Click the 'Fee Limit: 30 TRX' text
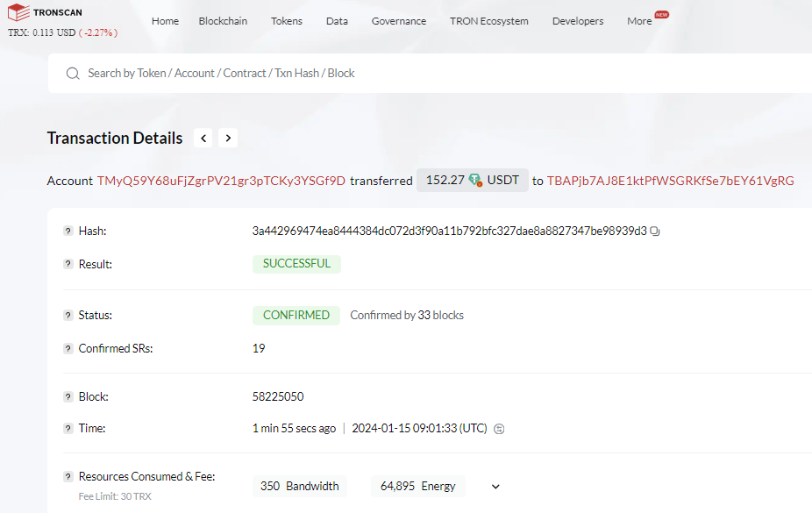The height and width of the screenshot is (513, 812). coord(115,496)
